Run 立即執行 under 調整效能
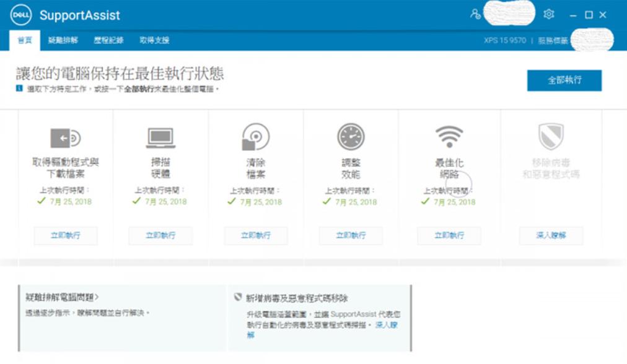This screenshot has height=364, width=627. click(x=351, y=235)
